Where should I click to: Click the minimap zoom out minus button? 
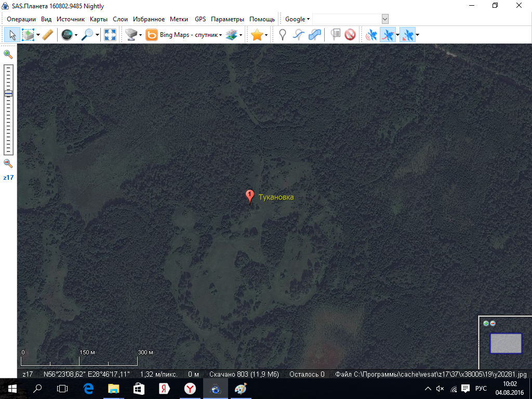pyautogui.click(x=493, y=323)
